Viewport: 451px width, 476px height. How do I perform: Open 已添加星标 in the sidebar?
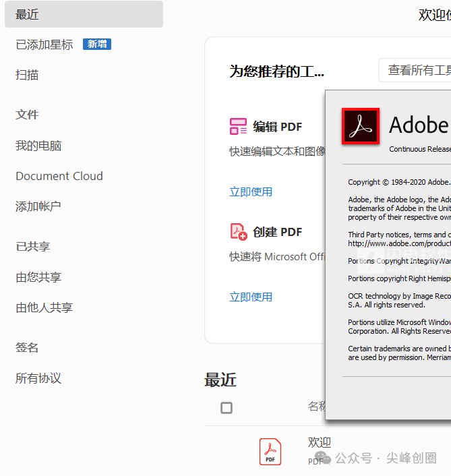[x=44, y=44]
